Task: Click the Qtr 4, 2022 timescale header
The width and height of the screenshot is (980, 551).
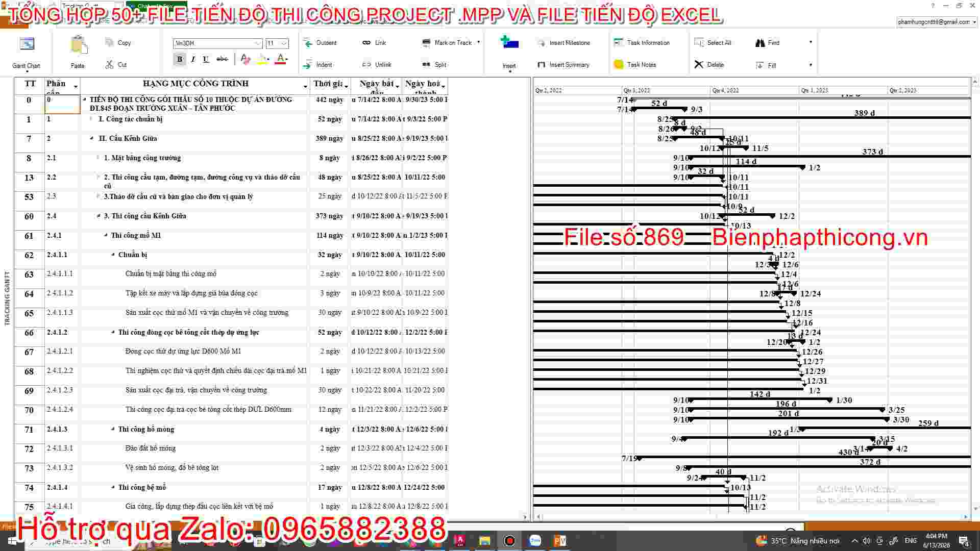Action: pos(725,90)
